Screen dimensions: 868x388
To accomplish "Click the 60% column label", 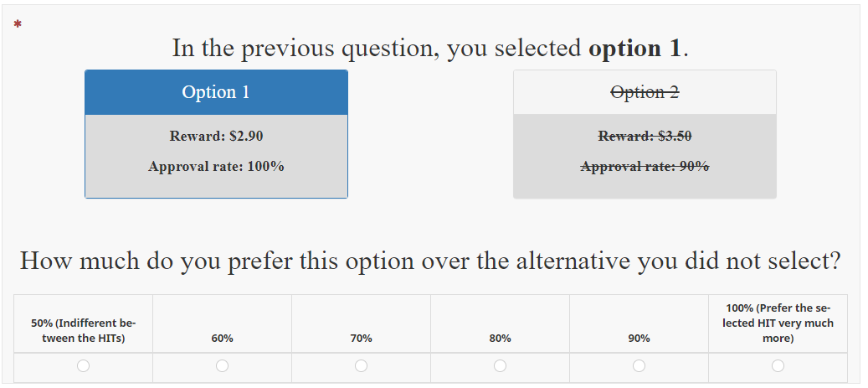I will pyautogui.click(x=222, y=339).
